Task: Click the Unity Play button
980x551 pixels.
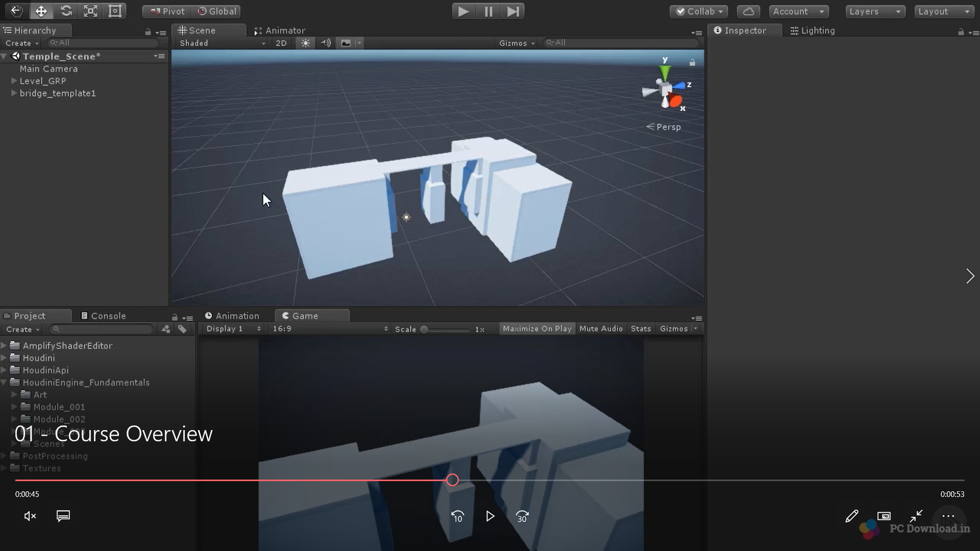Action: click(463, 11)
